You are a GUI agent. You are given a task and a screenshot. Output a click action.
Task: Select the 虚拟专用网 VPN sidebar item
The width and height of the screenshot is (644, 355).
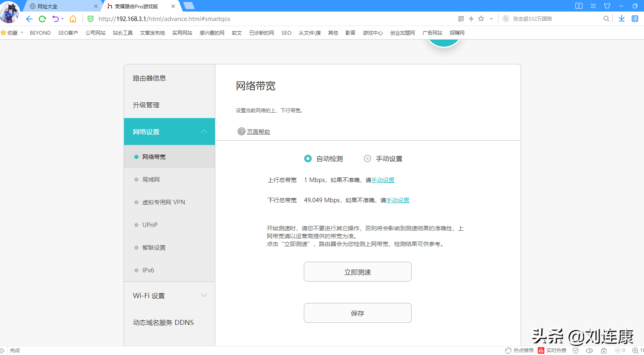point(163,202)
